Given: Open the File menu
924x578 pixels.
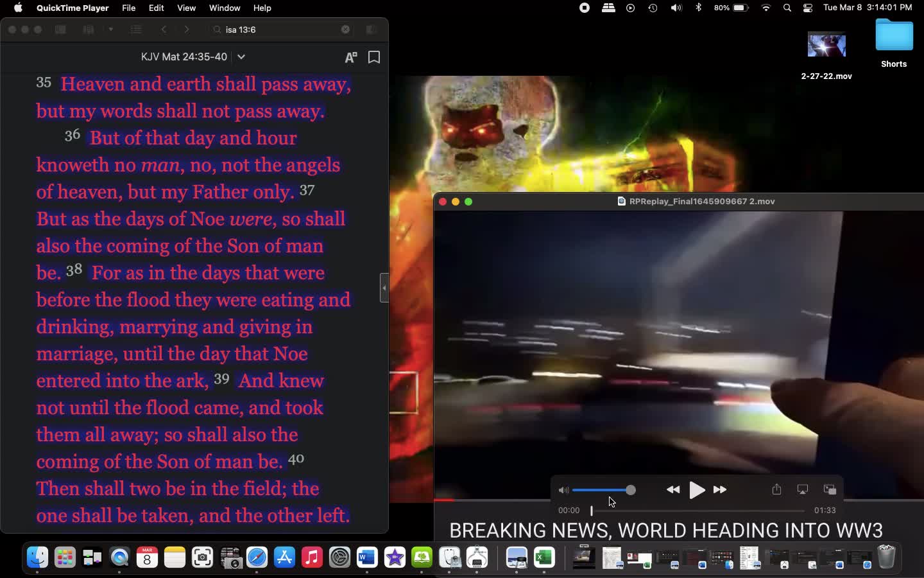Looking at the screenshot, I should [128, 8].
